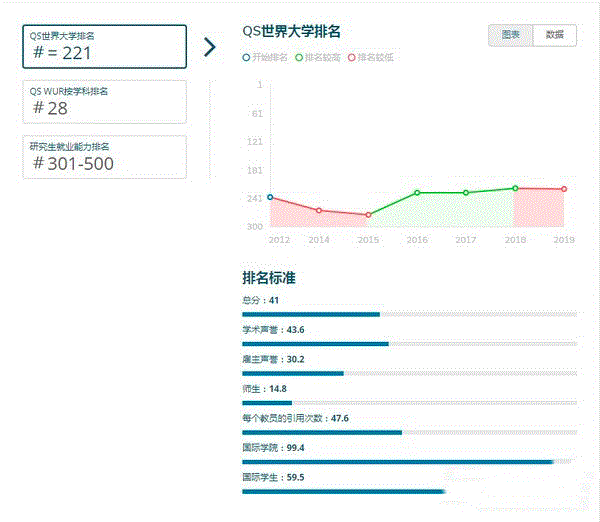Screen dimensions: 600x522
Task: Click the 国际学院：99.4 label text
Action: tap(273, 448)
